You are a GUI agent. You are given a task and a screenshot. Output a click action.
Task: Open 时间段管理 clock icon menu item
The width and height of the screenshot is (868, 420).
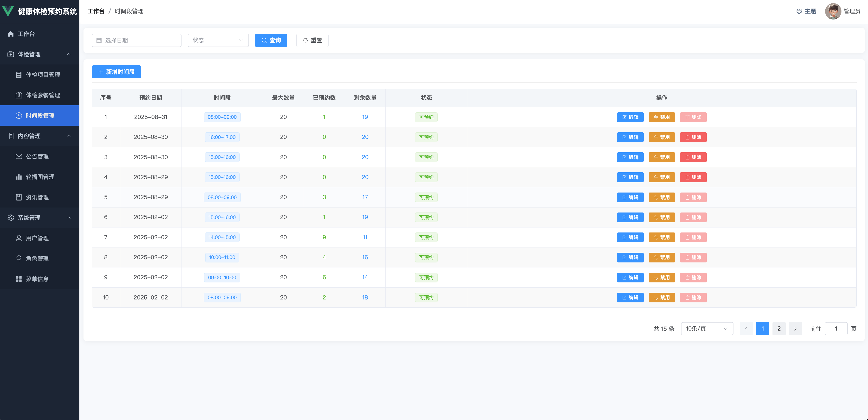pyautogui.click(x=19, y=116)
